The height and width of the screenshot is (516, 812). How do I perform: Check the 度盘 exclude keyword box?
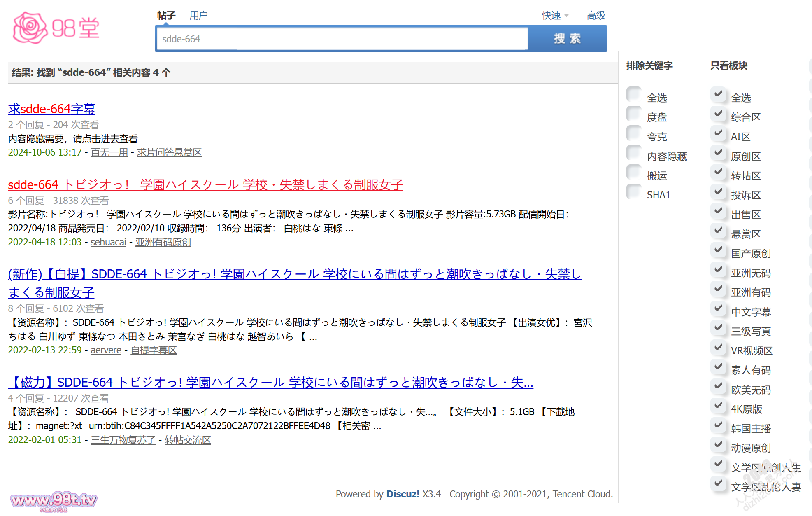[634, 114]
